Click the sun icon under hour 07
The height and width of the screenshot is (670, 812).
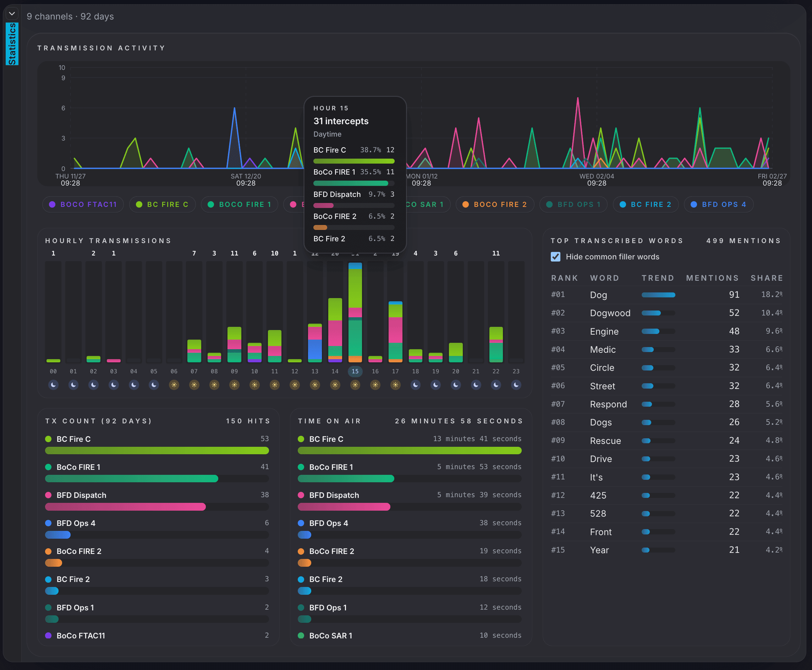coord(194,385)
